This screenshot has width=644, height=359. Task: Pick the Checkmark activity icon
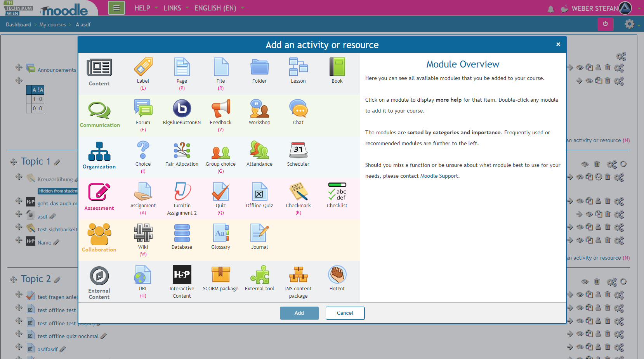[x=298, y=191]
